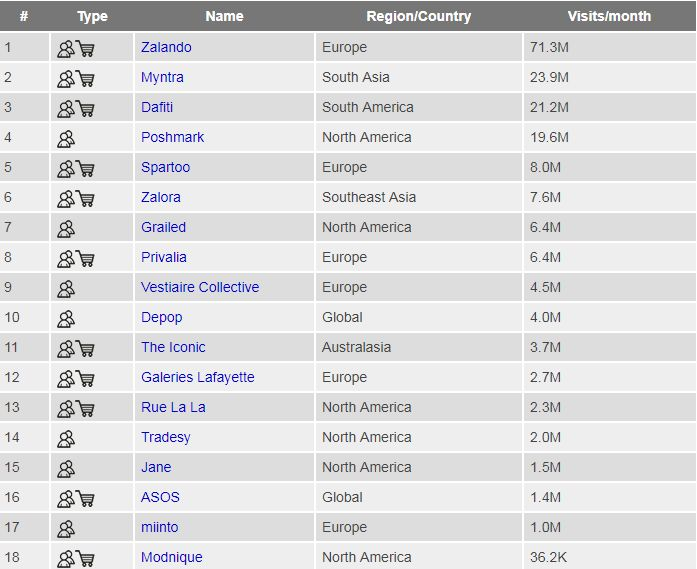Click the type icon in ASOS row
This screenshot has height=569, width=697.
coord(76,498)
